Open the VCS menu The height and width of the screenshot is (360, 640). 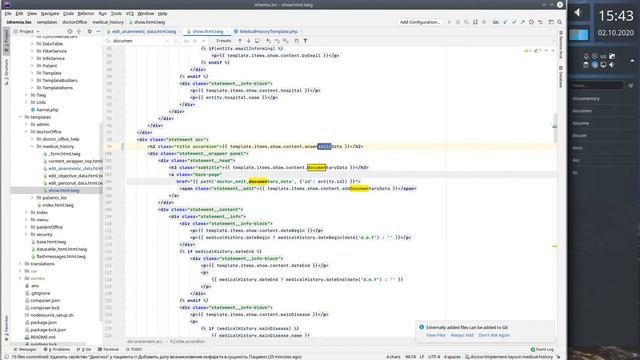pyautogui.click(x=129, y=13)
